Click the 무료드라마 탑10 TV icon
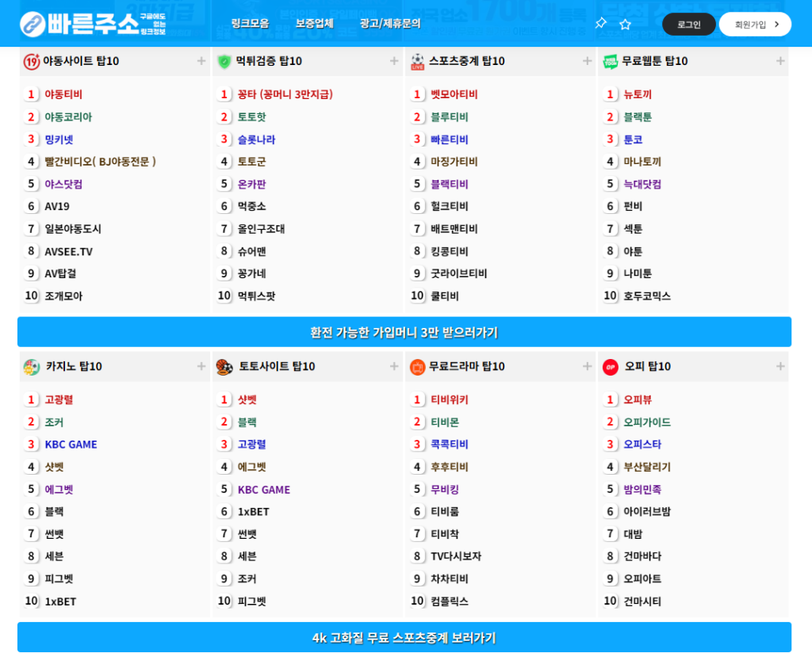 click(417, 367)
